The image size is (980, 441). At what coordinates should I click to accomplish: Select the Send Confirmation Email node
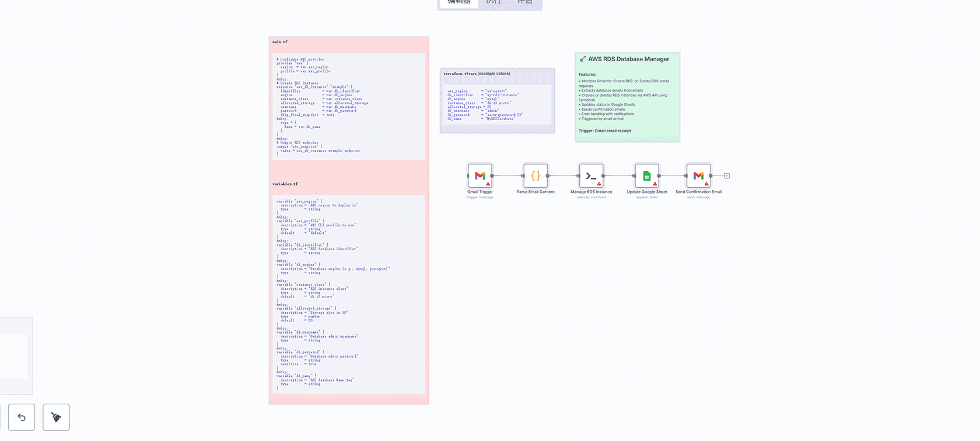coord(698,176)
